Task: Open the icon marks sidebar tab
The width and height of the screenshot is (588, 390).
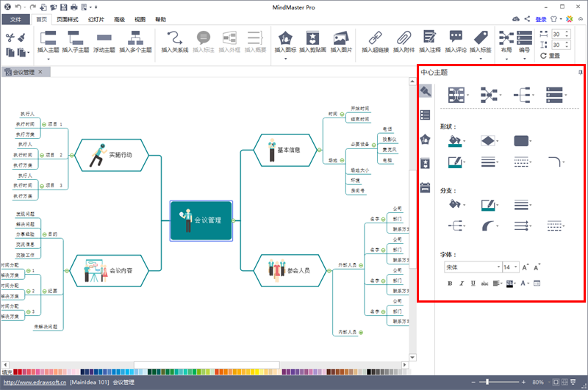Action: [x=425, y=140]
